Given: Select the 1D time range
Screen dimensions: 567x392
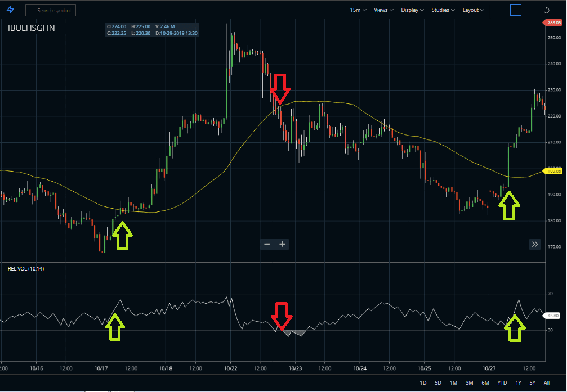Looking at the screenshot, I should coord(423,382).
